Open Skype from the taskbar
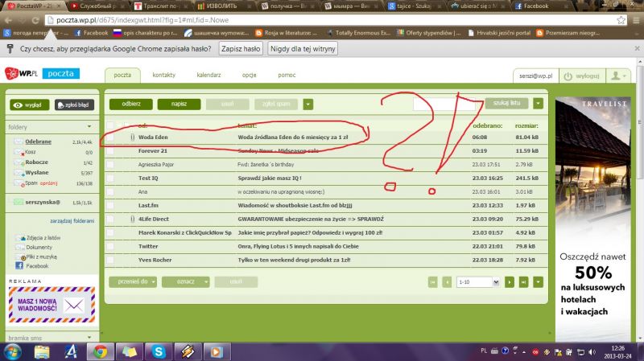 (x=159, y=351)
